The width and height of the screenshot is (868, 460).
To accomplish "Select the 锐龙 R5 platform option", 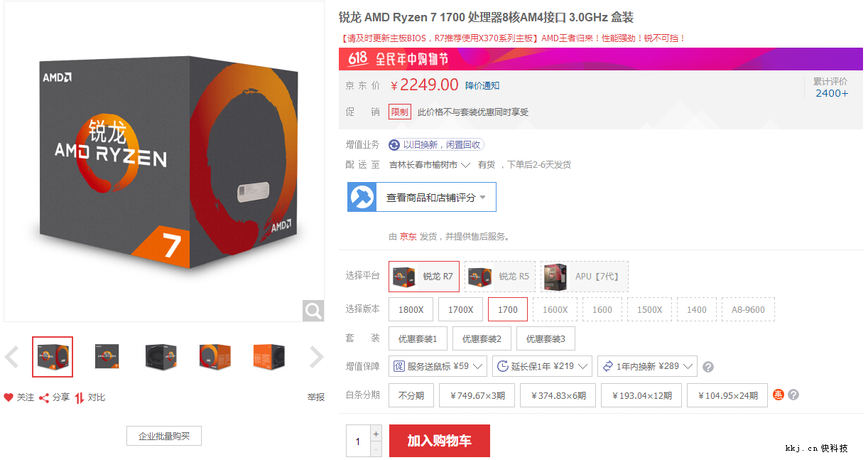I will coord(500,277).
